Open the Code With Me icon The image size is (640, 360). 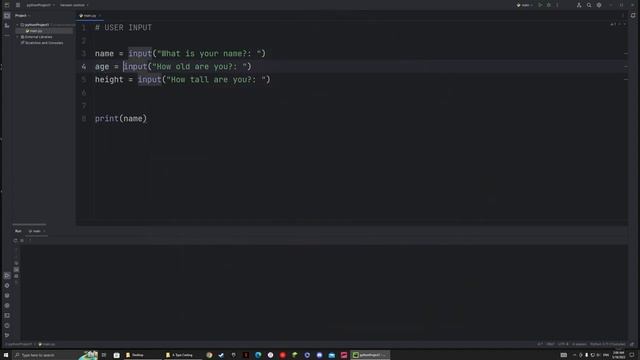pos(579,5)
